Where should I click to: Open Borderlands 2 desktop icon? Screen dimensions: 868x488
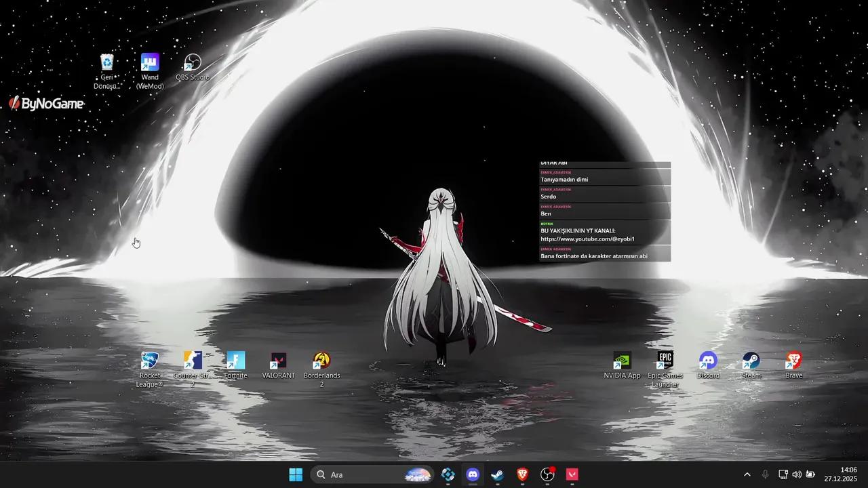pos(321,361)
